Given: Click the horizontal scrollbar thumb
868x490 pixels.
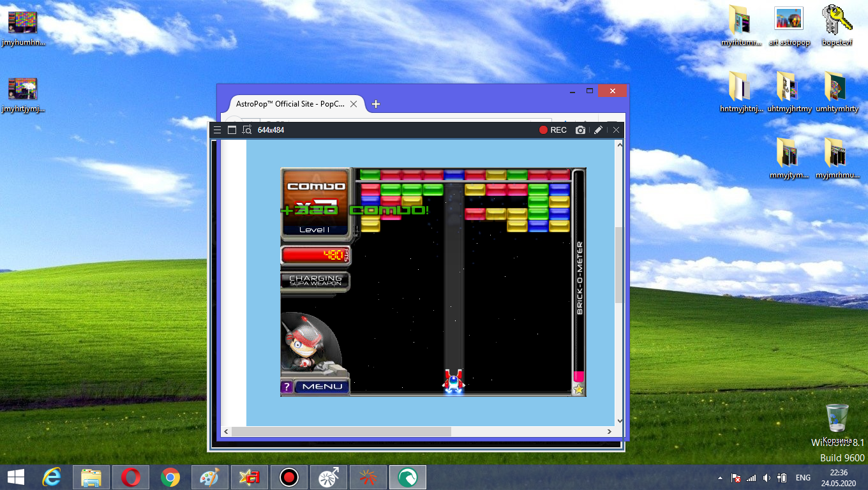Looking at the screenshot, I should [x=341, y=432].
